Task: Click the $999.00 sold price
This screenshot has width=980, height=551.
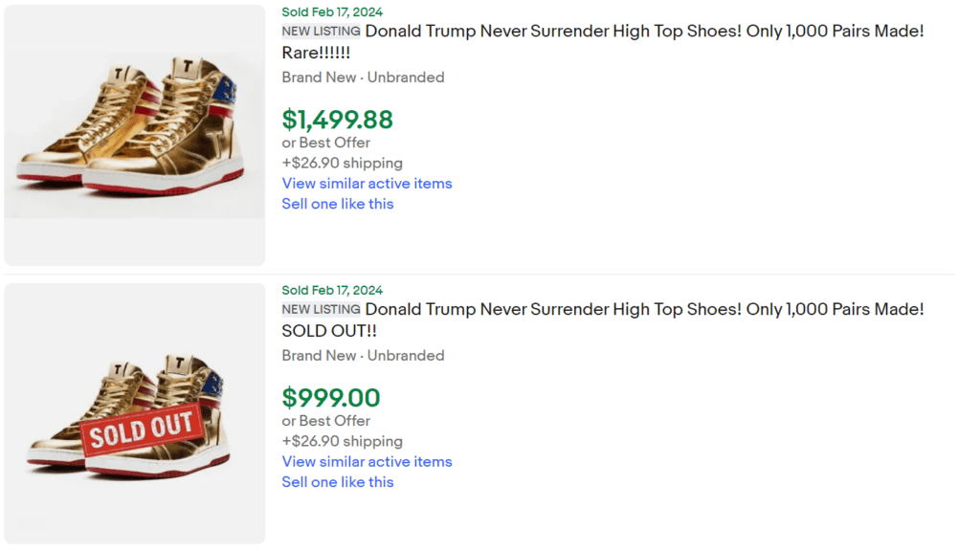Action: pos(330,399)
